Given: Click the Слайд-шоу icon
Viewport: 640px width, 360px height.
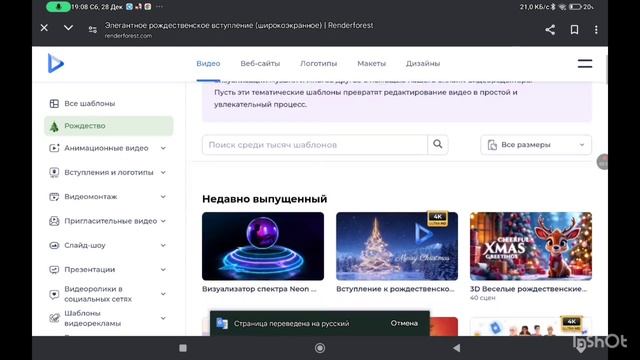Looking at the screenshot, I should (54, 245).
